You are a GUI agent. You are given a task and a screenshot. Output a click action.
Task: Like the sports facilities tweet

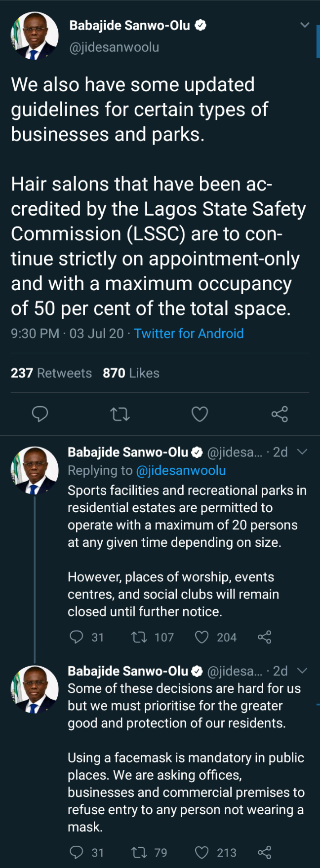[201, 637]
